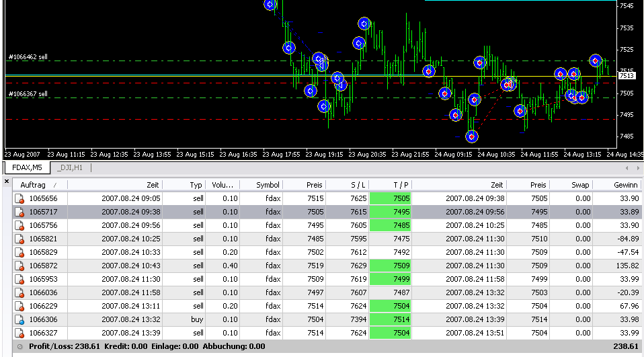Click the icon beside order 1065872
The height and width of the screenshot is (357, 644).
pyautogui.click(x=19, y=266)
